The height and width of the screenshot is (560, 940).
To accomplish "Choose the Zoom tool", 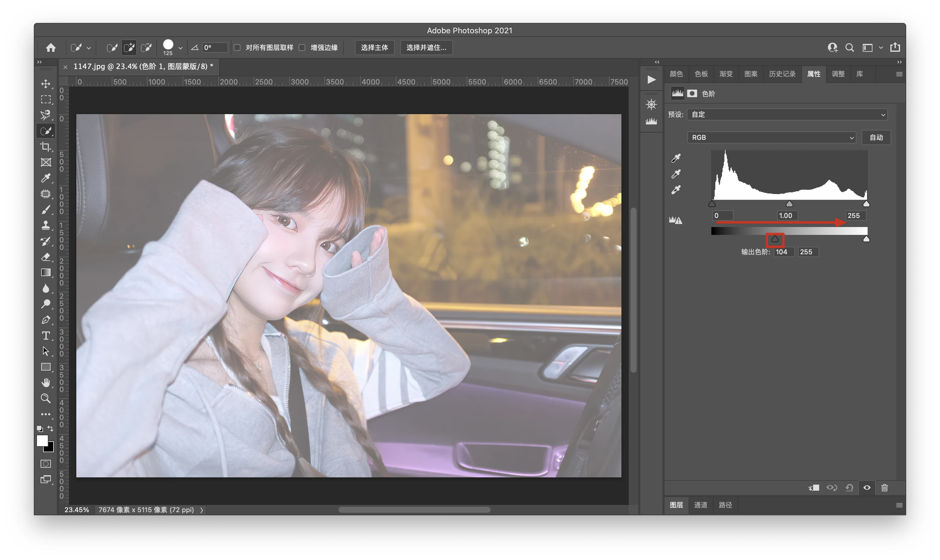I will pos(46,398).
